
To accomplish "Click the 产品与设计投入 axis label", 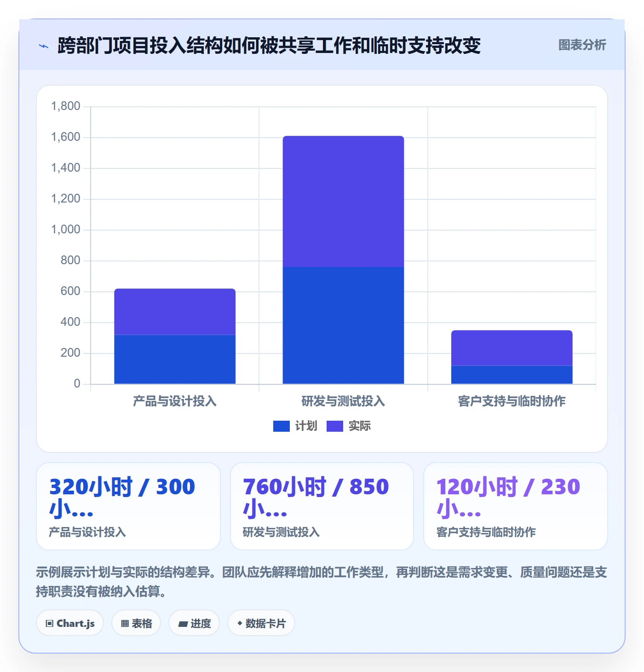I will [175, 401].
